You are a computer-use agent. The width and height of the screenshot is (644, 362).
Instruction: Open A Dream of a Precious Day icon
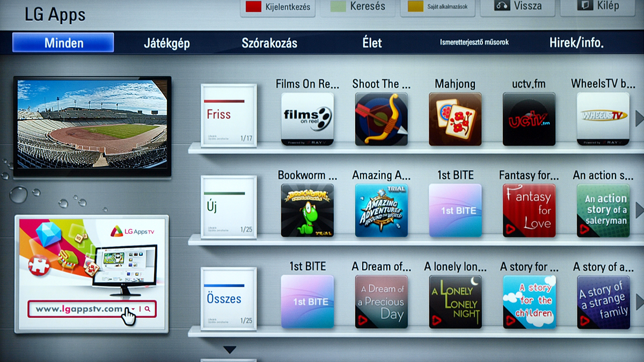[x=382, y=302]
